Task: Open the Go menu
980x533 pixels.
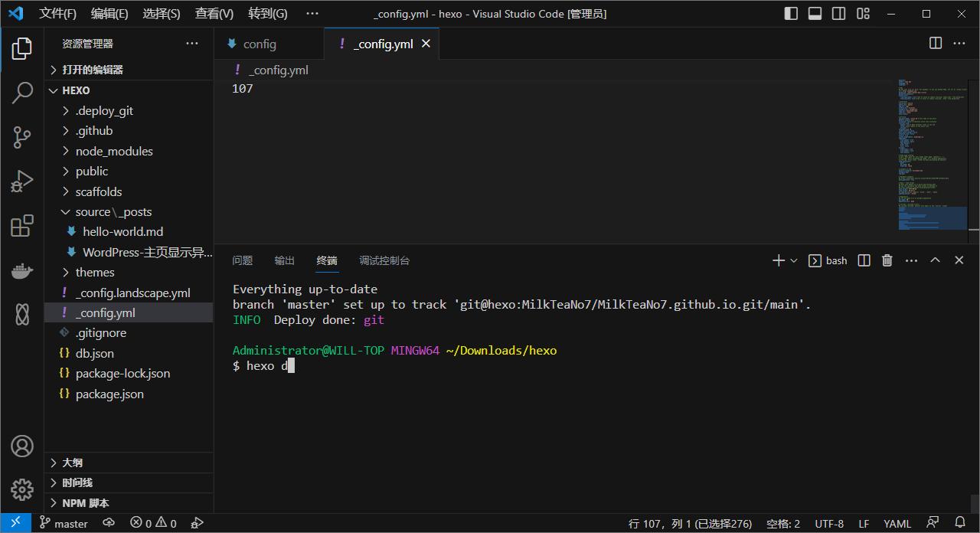Action: [x=268, y=14]
